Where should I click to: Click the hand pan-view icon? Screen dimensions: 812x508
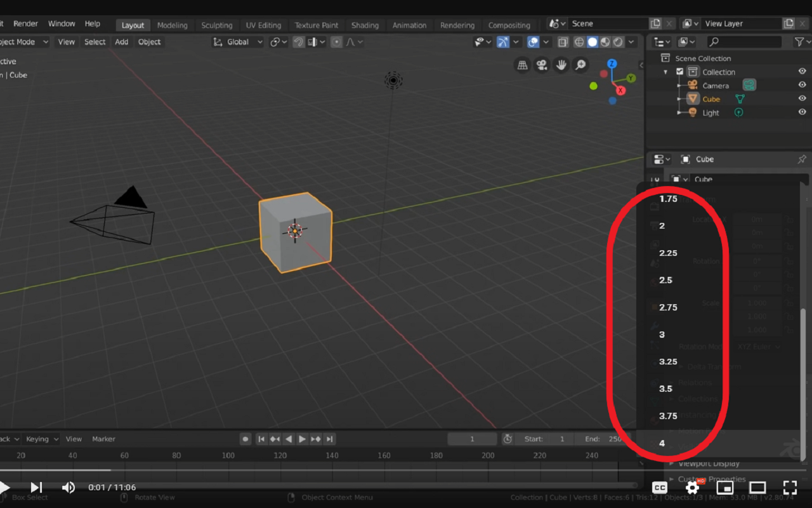[x=561, y=65]
